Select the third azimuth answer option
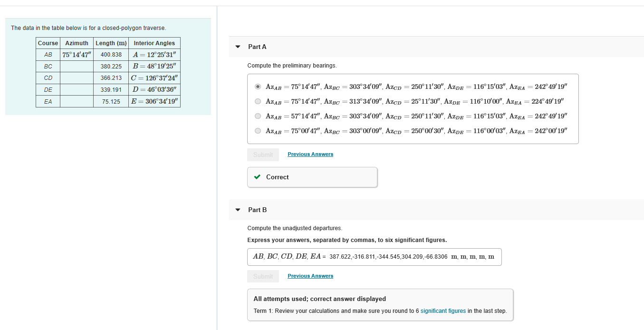The width and height of the screenshot is (644, 330). [x=258, y=116]
